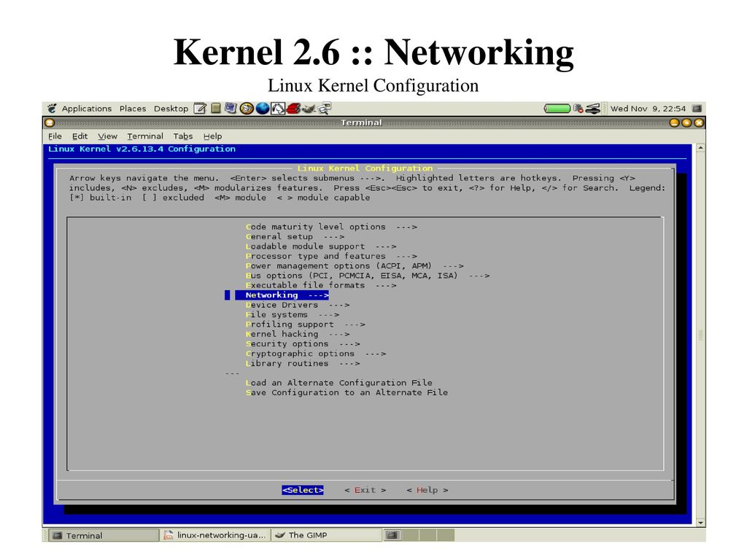Click the scanner-shaped tray icon
The width and height of the screenshot is (747, 560).
pyautogui.click(x=593, y=109)
